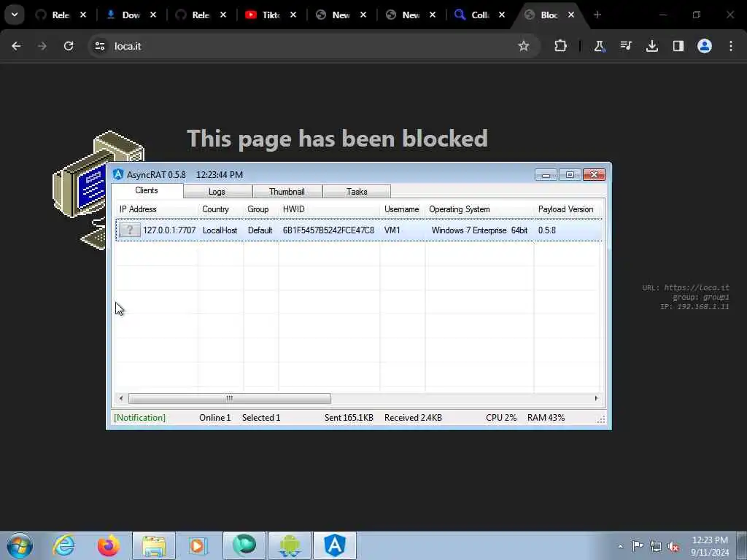The height and width of the screenshot is (560, 747).
Task: Sort by the Username column header
Action: 402,209
